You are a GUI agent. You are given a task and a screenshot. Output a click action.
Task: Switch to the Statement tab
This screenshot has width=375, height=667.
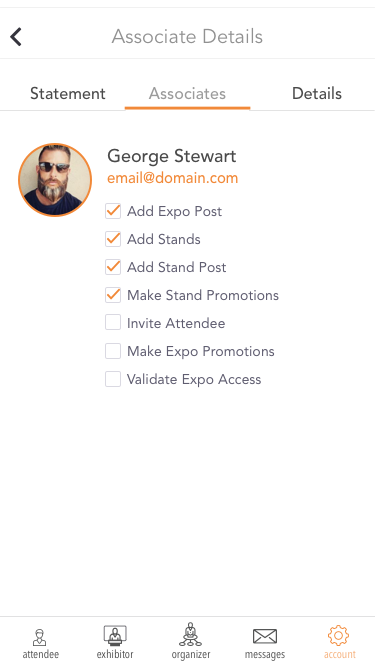click(x=68, y=94)
